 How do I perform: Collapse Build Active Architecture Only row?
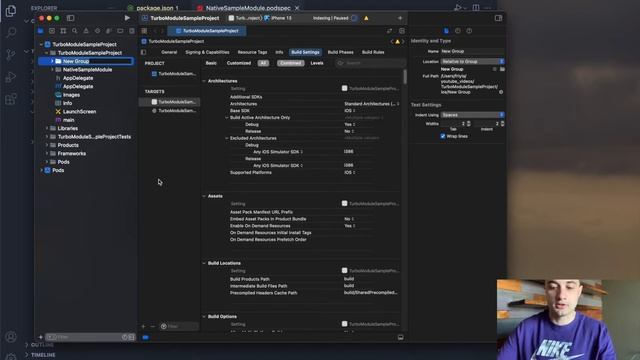coord(227,118)
